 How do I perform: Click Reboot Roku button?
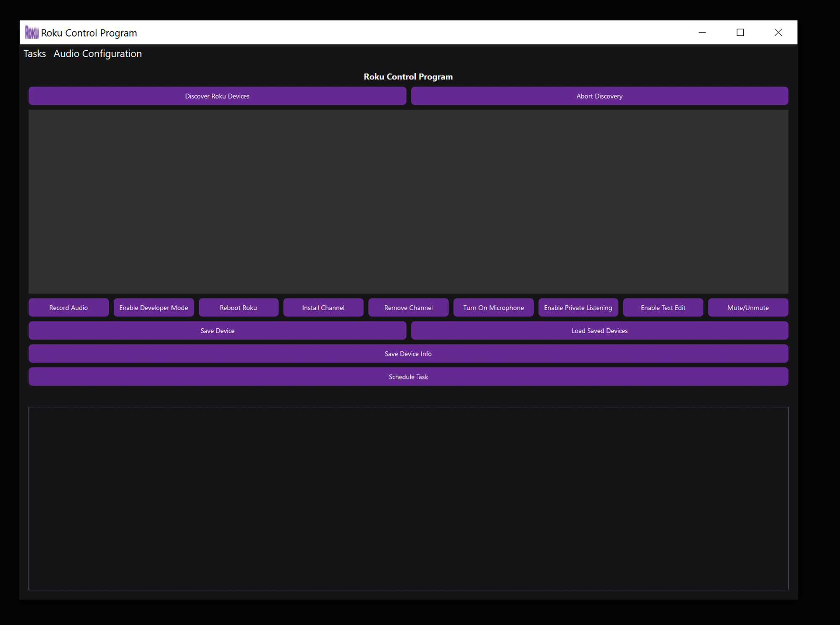(x=239, y=308)
